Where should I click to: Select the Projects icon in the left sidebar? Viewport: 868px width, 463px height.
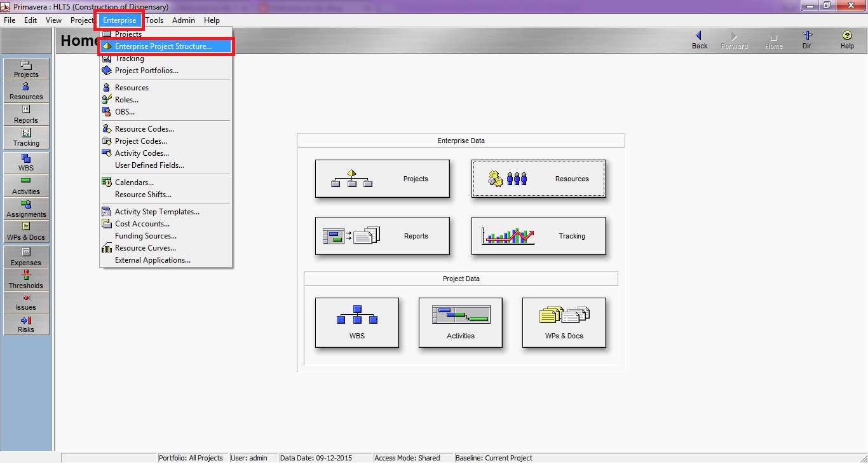tap(25, 68)
